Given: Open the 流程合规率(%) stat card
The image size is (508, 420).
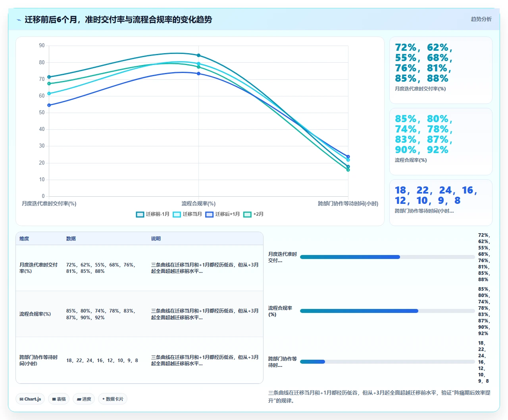Looking at the screenshot, I should click(441, 142).
